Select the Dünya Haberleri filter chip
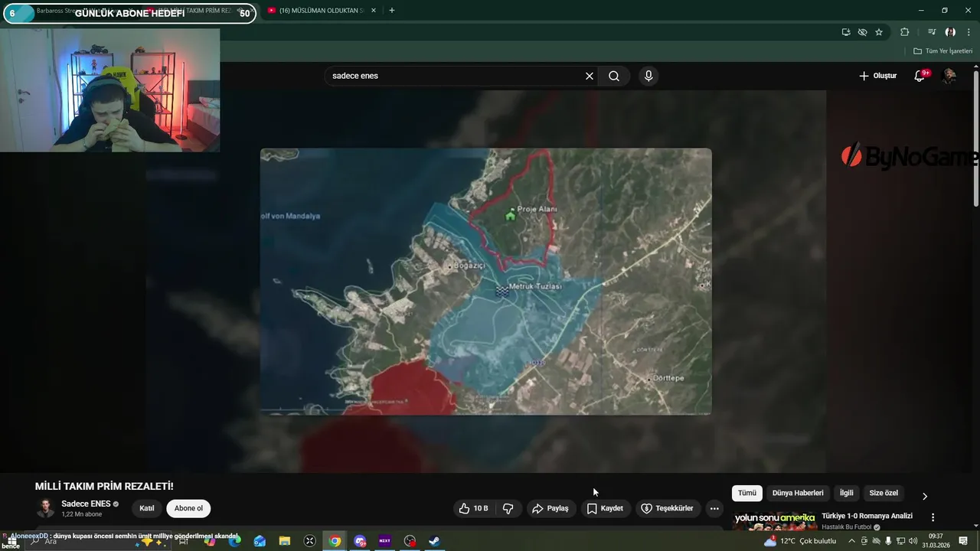This screenshot has height=551, width=980. [x=798, y=493]
